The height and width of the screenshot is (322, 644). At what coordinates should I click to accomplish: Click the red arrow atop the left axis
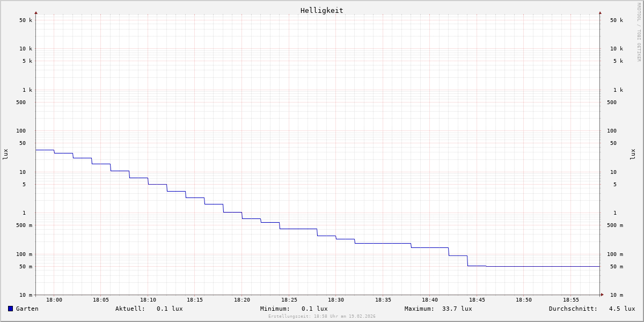pos(36,12)
